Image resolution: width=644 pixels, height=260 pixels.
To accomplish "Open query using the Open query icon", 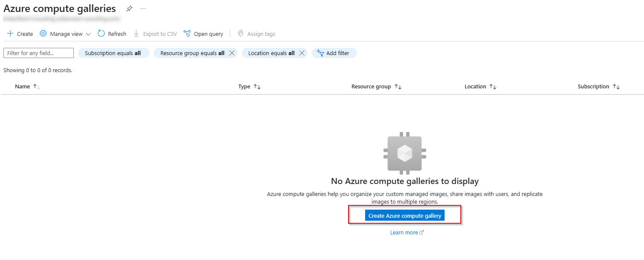I will tap(187, 33).
